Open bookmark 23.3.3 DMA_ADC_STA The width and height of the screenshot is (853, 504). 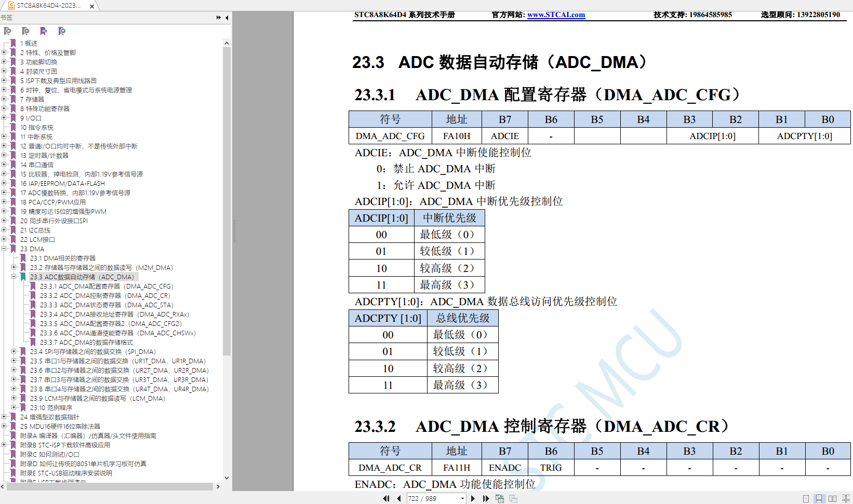pos(107,305)
